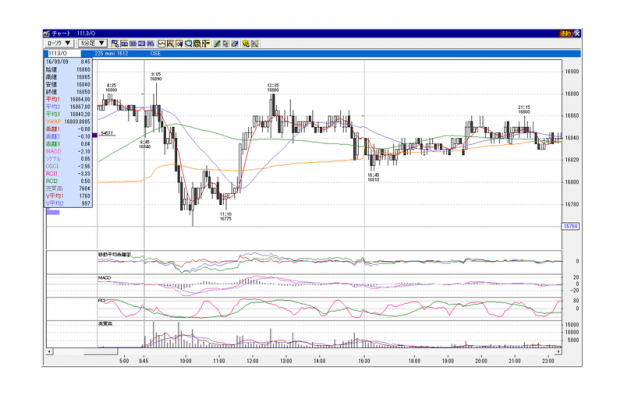Click the calculator-style settings icon
The height and width of the screenshot is (395, 624).
coord(197,43)
